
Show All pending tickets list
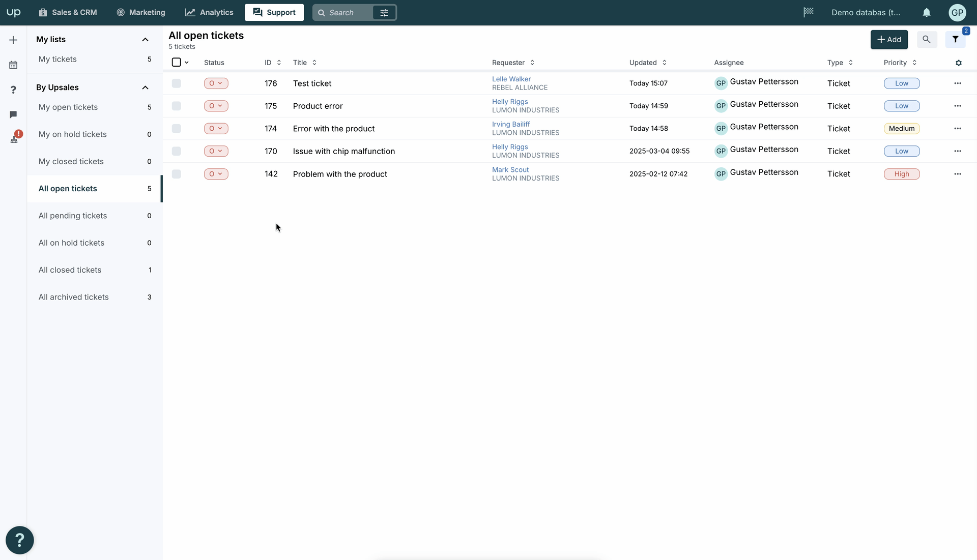[95, 216]
